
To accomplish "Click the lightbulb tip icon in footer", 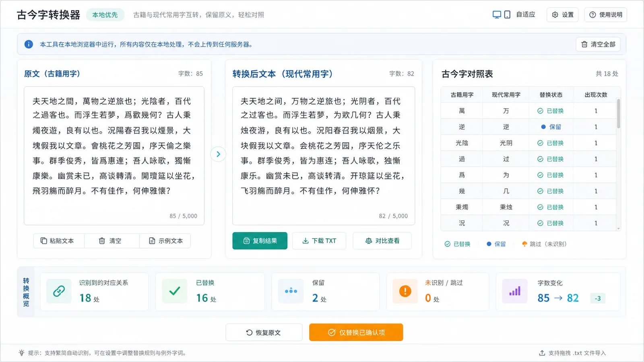I will tap(22, 353).
